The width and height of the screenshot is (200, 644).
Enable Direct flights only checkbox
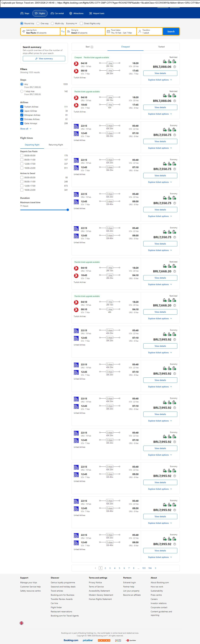click(81, 24)
